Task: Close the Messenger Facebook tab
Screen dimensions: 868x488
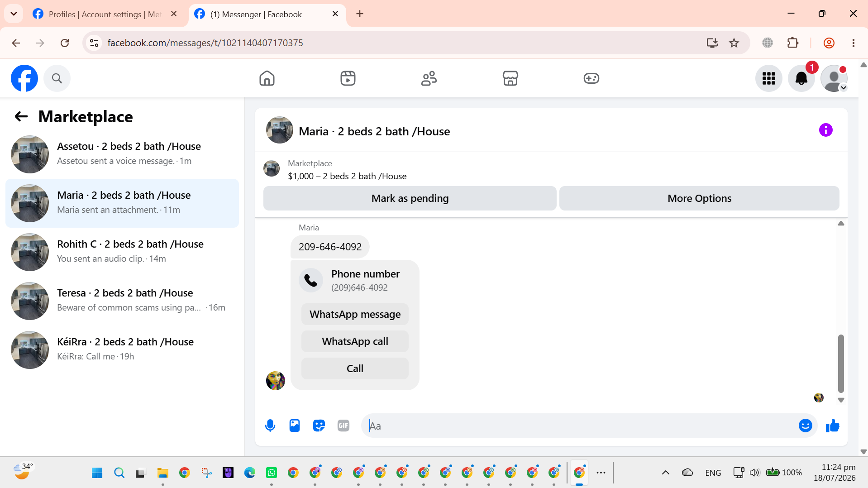Action: [335, 14]
